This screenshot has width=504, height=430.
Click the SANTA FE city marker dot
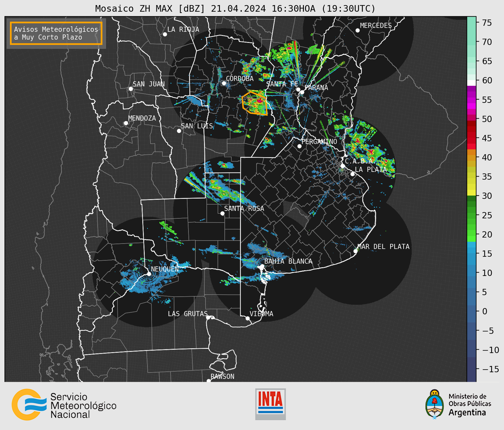tap(298, 89)
